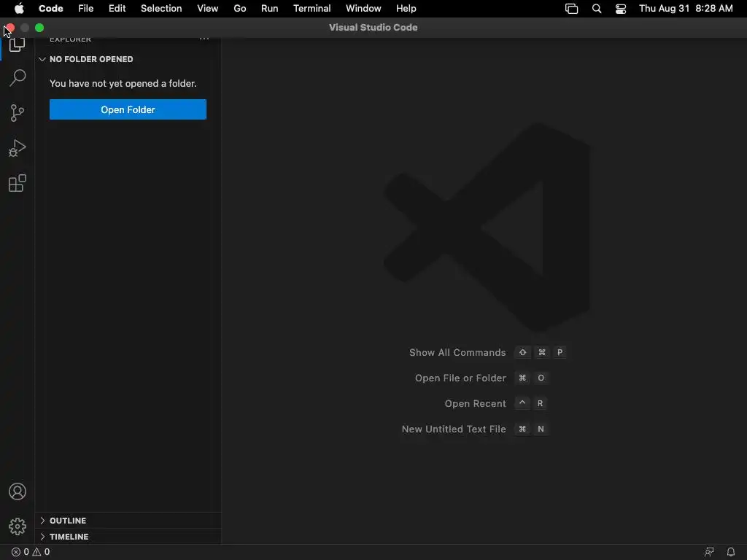The width and height of the screenshot is (747, 560).
Task: Click the Stage Manager icon in menu bar
Action: tap(572, 9)
